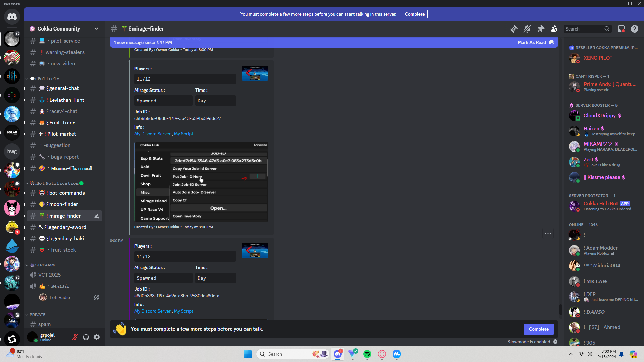Open Discord direct messages home

(x=12, y=17)
